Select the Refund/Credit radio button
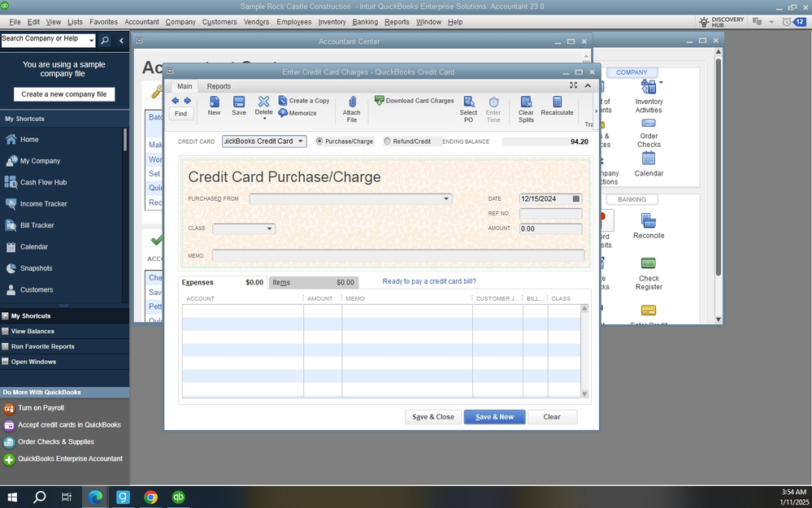Image resolution: width=812 pixels, height=508 pixels. [387, 141]
